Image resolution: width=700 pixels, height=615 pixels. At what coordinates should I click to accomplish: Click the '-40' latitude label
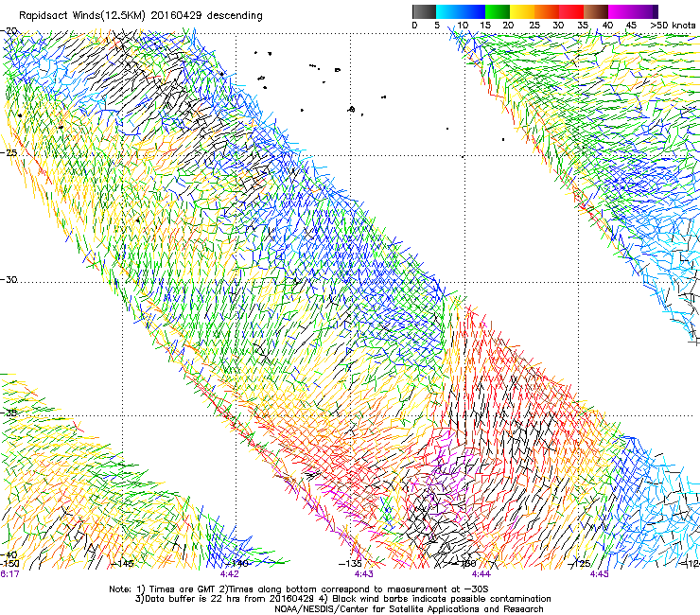pos(9,554)
